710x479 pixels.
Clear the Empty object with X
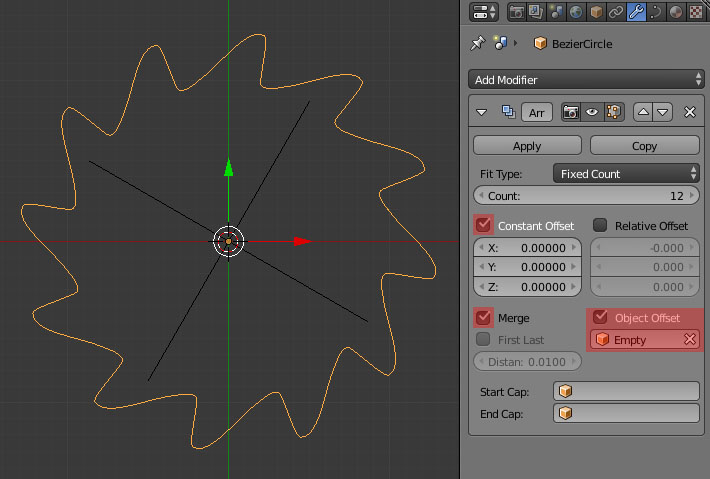690,340
